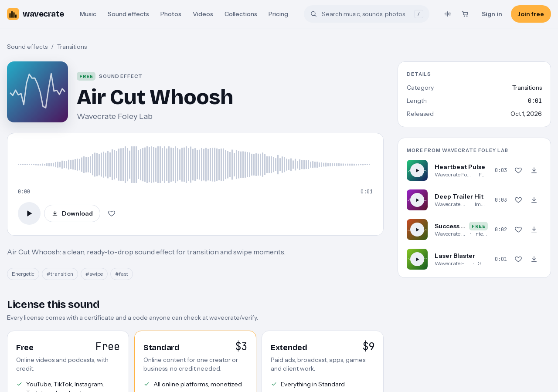Open the Heartbeat Pulse title

(x=460, y=167)
